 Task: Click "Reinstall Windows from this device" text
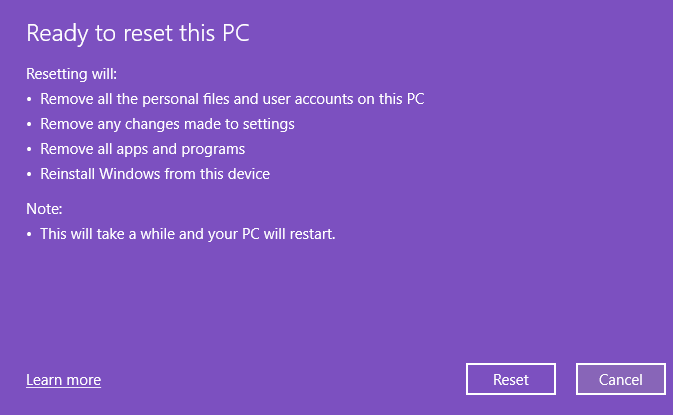[x=155, y=174]
